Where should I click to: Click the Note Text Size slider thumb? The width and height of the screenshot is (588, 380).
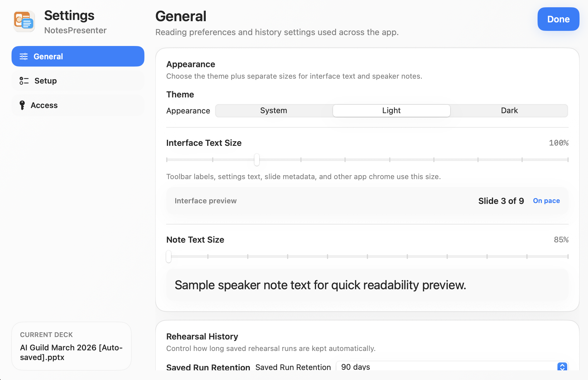click(169, 257)
